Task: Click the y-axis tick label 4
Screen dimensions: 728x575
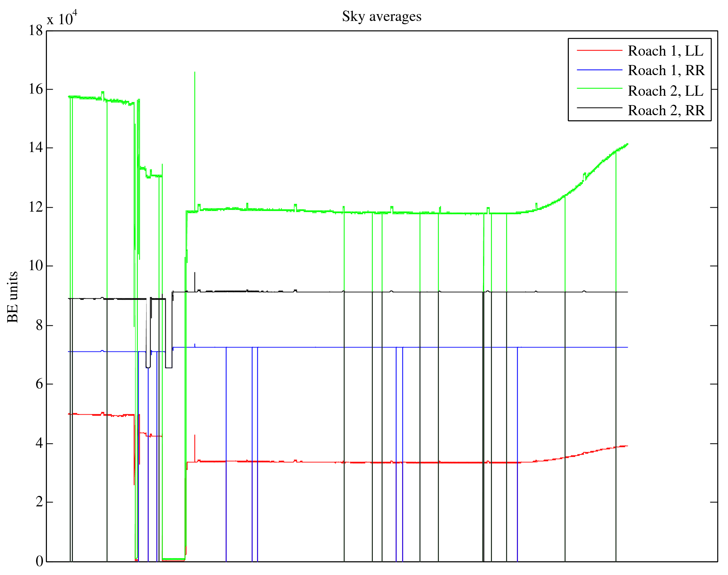Action: pos(39,444)
